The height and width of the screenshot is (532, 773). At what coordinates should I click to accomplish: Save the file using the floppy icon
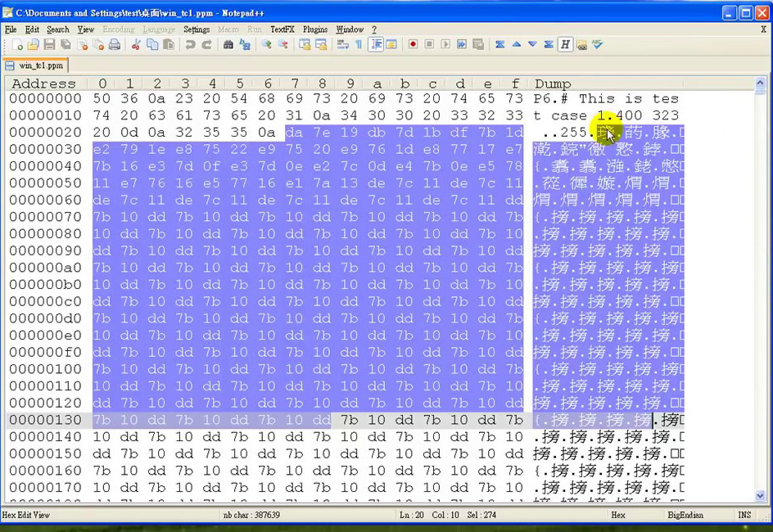click(49, 45)
